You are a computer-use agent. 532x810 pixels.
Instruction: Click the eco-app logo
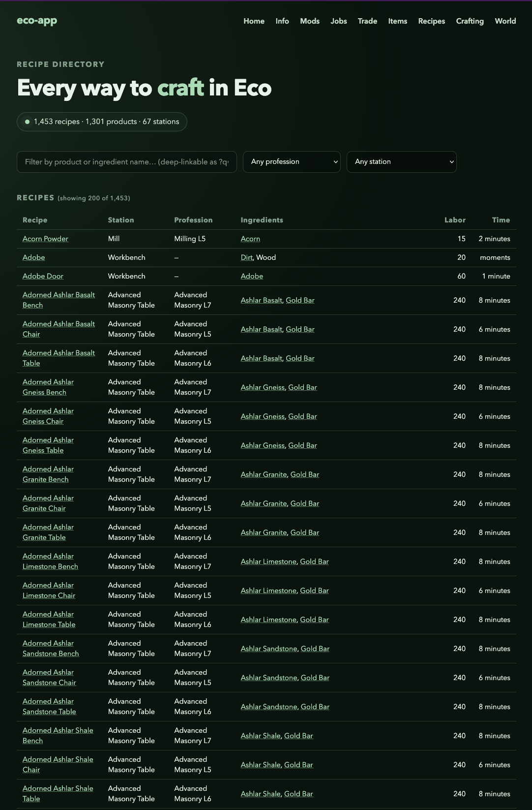tap(37, 21)
